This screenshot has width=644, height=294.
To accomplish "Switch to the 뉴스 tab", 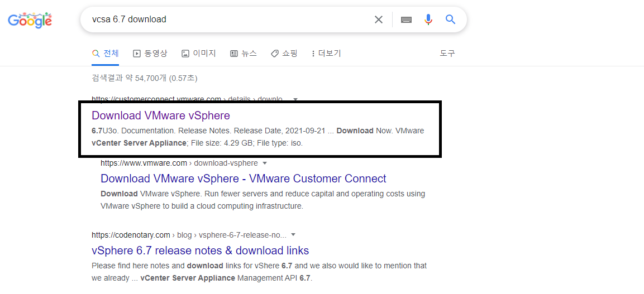I will click(244, 54).
